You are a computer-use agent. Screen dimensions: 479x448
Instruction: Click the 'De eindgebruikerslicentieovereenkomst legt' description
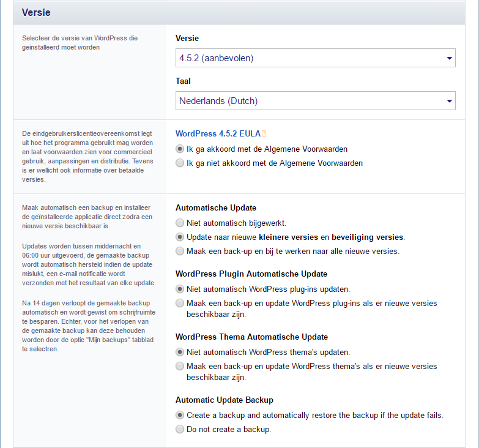87,157
